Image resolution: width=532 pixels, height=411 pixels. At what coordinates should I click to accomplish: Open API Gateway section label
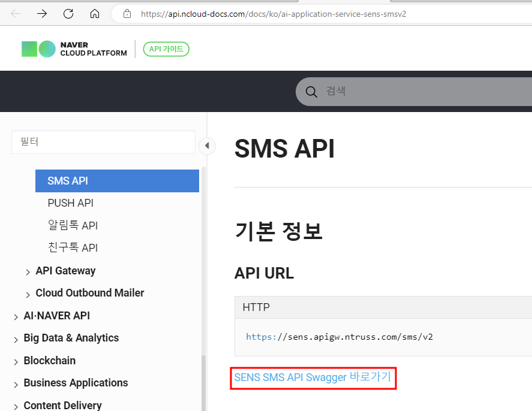65,271
